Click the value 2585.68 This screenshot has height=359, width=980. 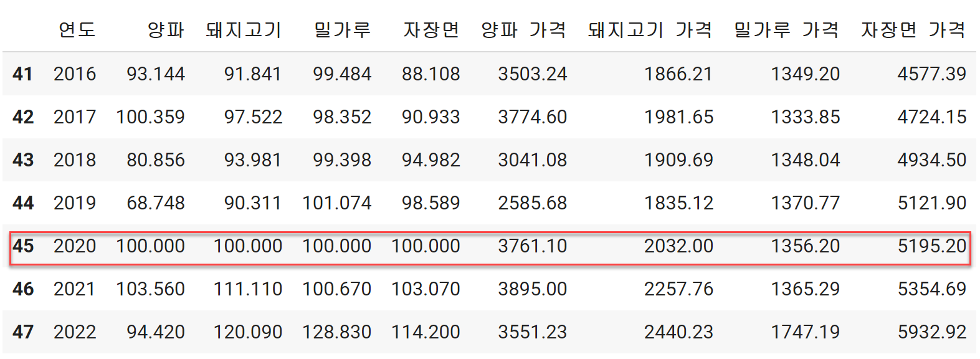[x=533, y=203]
